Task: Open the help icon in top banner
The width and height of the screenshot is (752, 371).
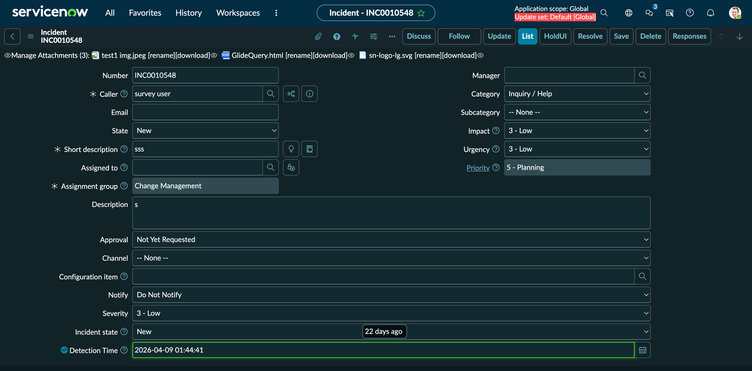Action: coord(690,13)
